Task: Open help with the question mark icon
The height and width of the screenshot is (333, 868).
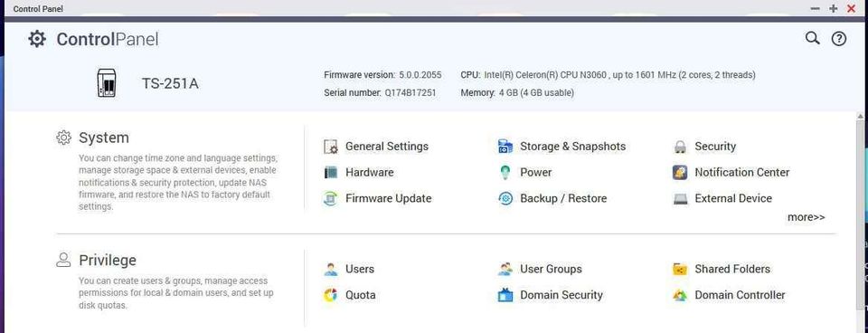Action: (839, 39)
